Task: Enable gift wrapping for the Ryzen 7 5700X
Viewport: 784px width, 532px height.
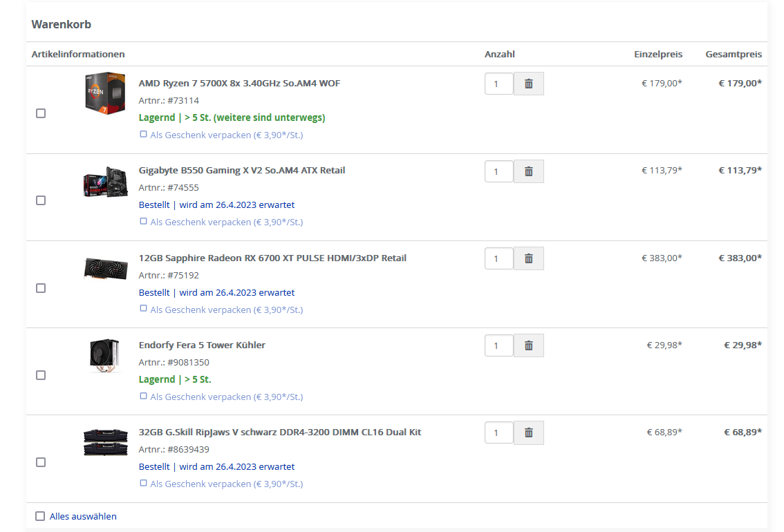Action: (144, 135)
